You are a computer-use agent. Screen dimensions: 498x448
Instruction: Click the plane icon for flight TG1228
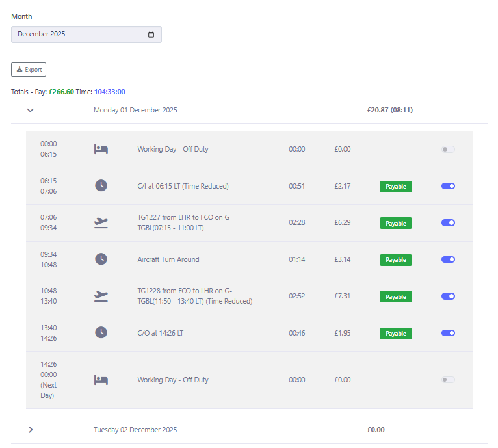pos(101,296)
